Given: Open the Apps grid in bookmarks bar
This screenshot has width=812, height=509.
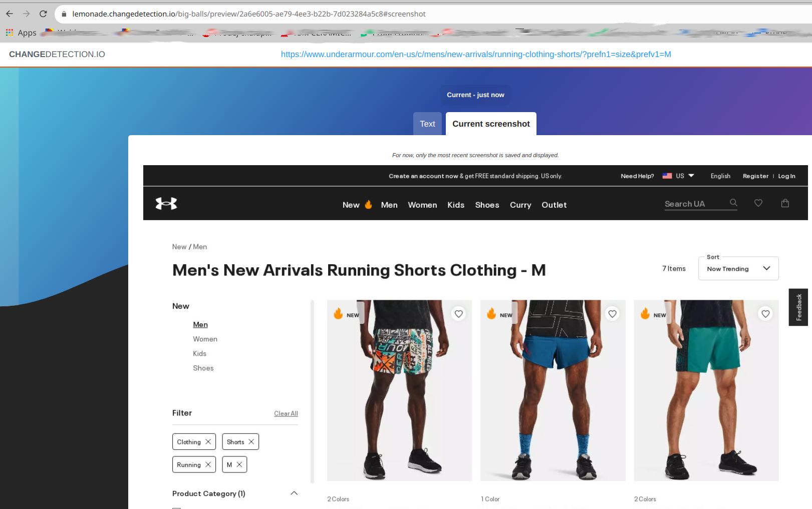Looking at the screenshot, I should click(21, 33).
